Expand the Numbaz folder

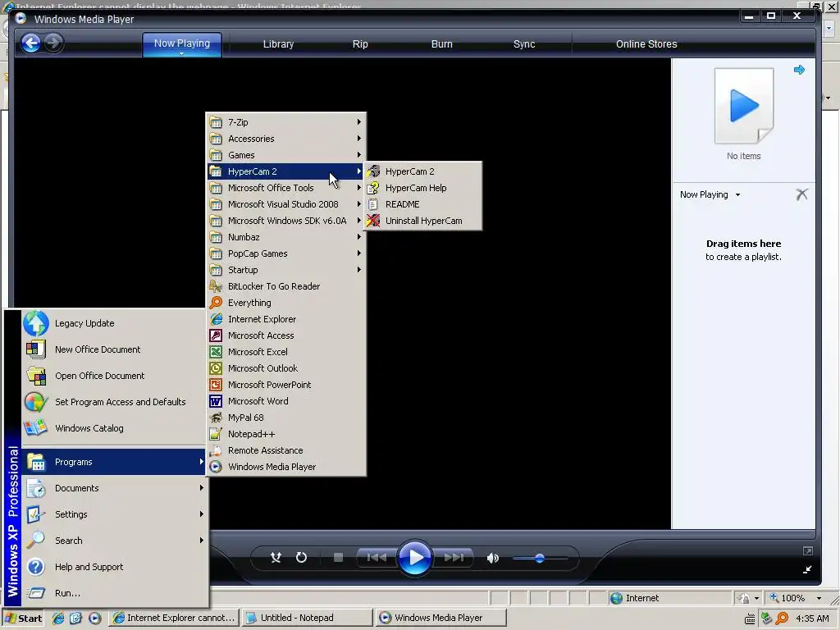(x=286, y=237)
